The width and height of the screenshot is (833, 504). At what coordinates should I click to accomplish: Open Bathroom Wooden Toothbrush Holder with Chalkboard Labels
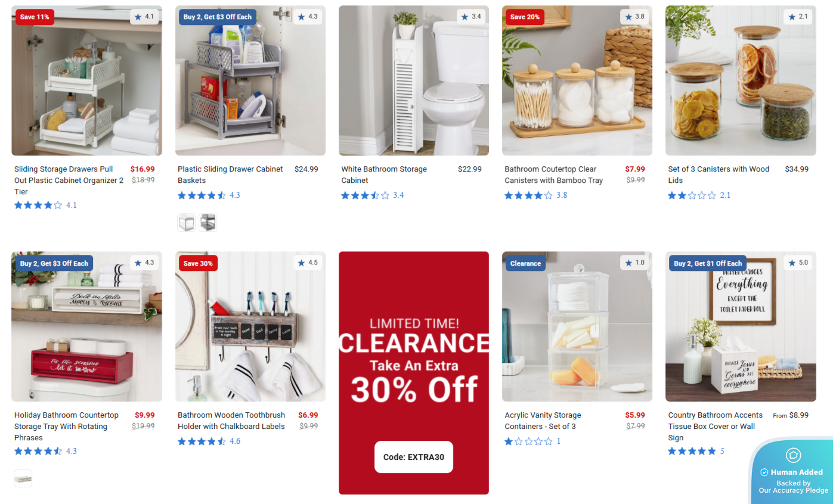(231, 421)
